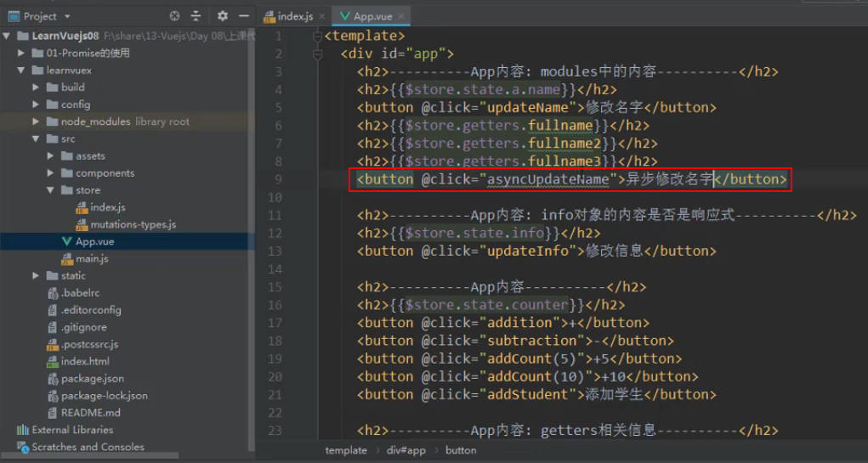The height and width of the screenshot is (463, 868).
Task: Click the JS icon of main.js
Action: point(67,259)
